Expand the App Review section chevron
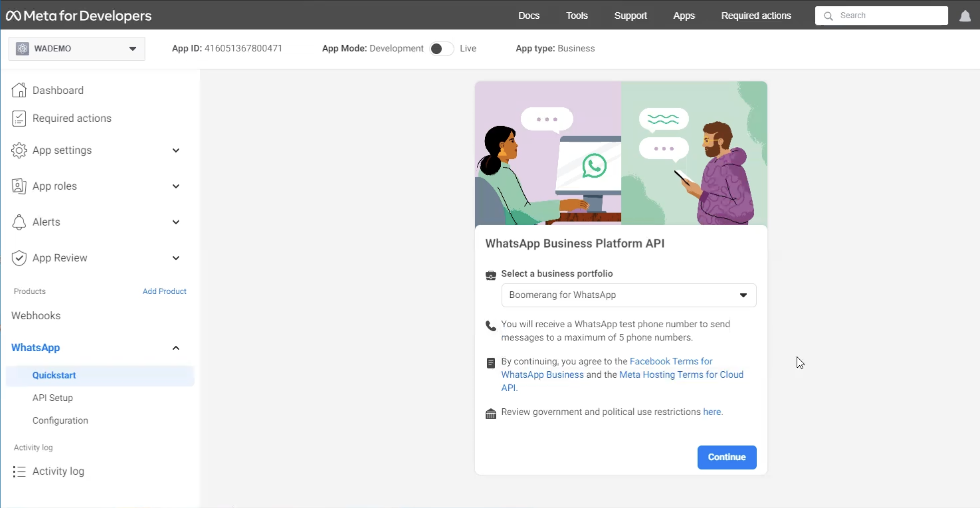980x508 pixels. [x=176, y=258]
